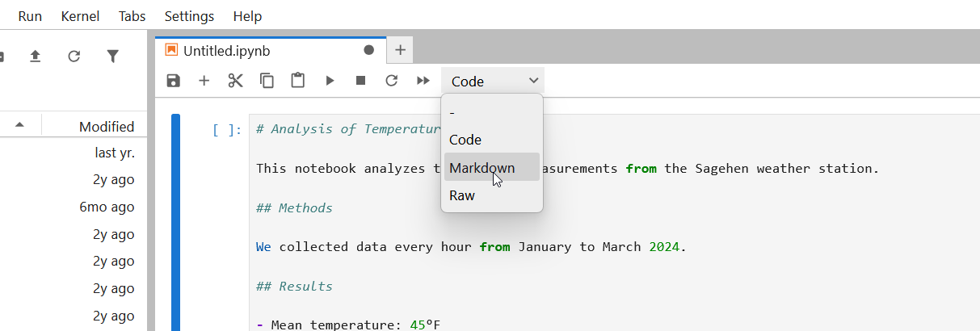Choose Raw in the cell type list
This screenshot has height=331, width=980.
click(492, 195)
